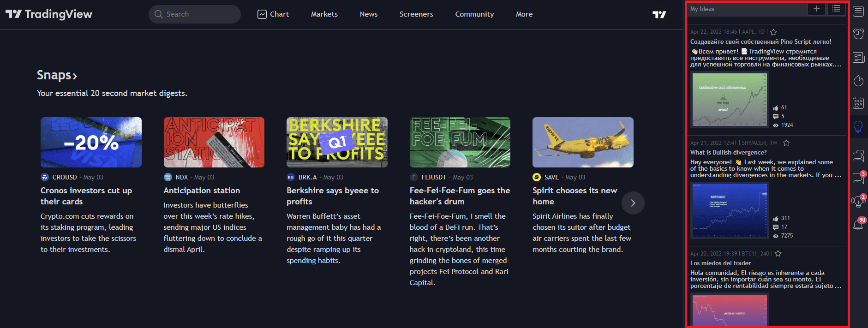Viewport: 868px width, 328px height.
Task: Click the views eye icon showing 7275
Action: [x=776, y=236]
